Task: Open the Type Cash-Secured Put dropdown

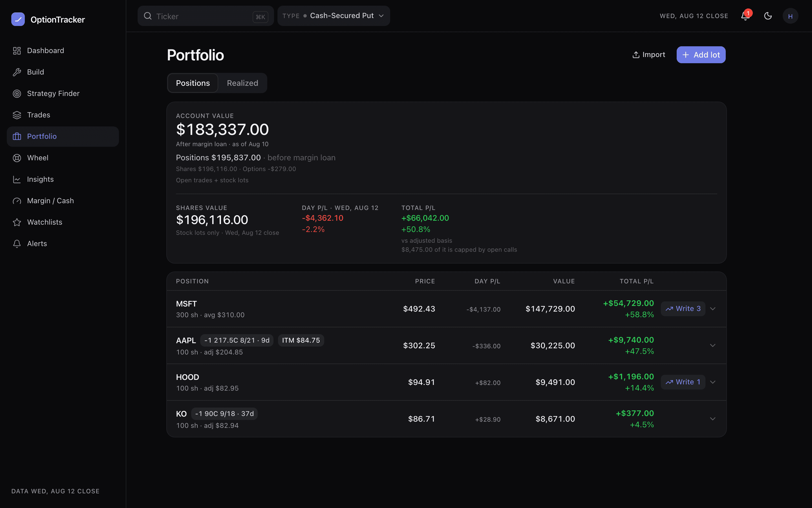Action: [334, 16]
